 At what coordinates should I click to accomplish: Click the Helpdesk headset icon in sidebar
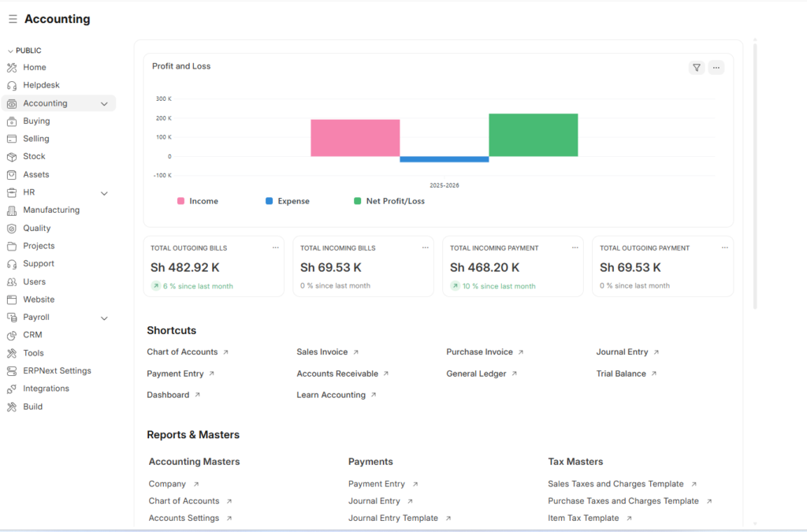click(x=12, y=85)
